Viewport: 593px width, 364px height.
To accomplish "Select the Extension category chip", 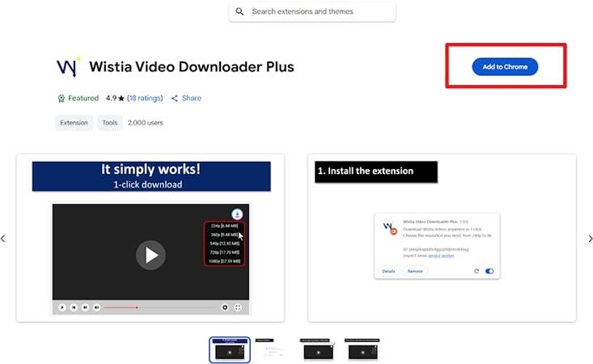I will 74,123.
